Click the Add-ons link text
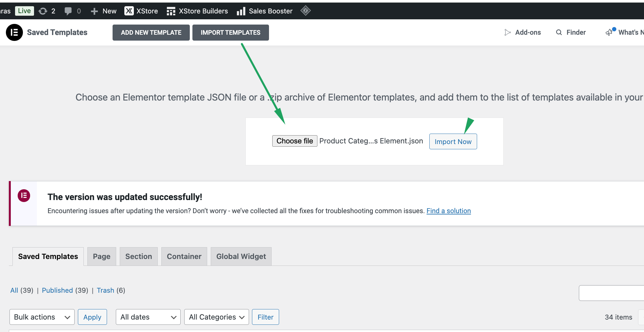The image size is (644, 332). pos(528,32)
